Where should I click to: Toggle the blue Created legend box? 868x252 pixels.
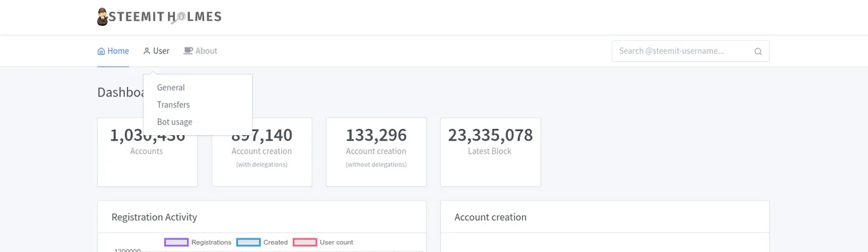click(x=248, y=242)
